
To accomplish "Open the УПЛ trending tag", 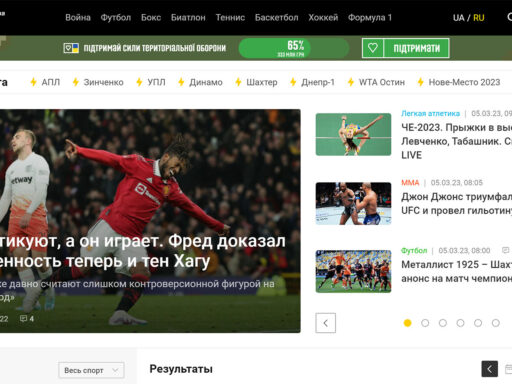I will [x=156, y=82].
